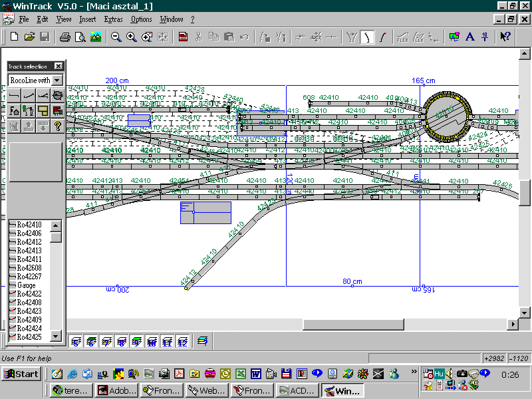532x399 pixels.
Task: Toggle layer 10 visibility
Action: click(152, 341)
